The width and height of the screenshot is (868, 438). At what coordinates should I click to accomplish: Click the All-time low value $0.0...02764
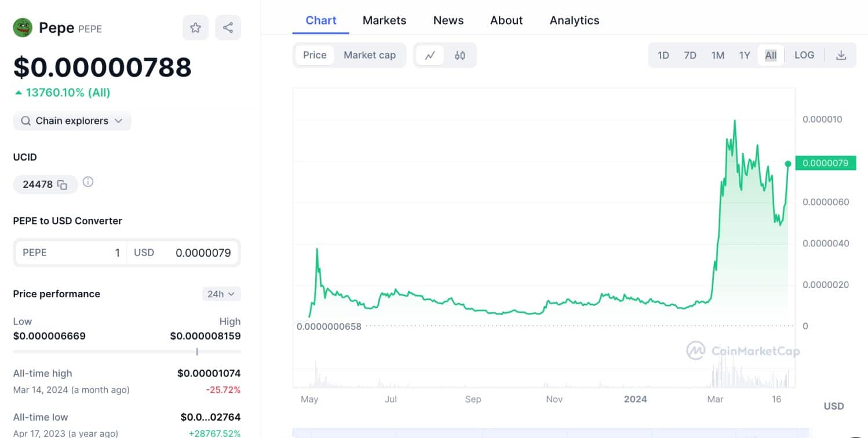[x=210, y=417]
